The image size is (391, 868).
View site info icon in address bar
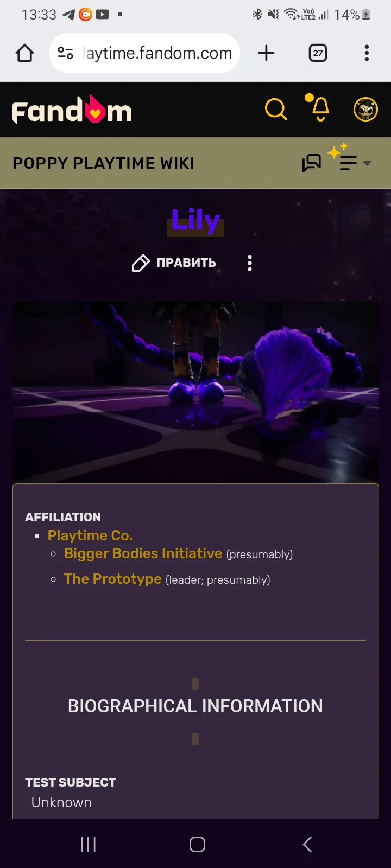pyautogui.click(x=65, y=53)
